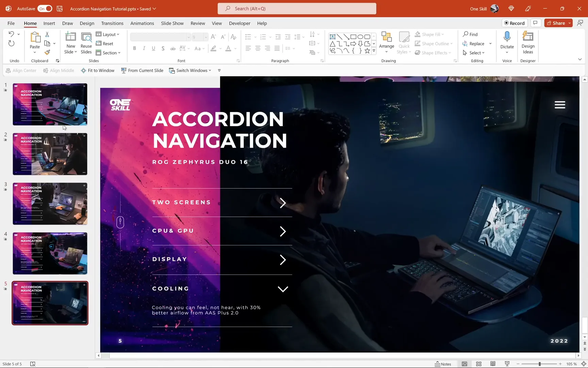
Task: Click From Current Slide button
Action: click(x=142, y=71)
